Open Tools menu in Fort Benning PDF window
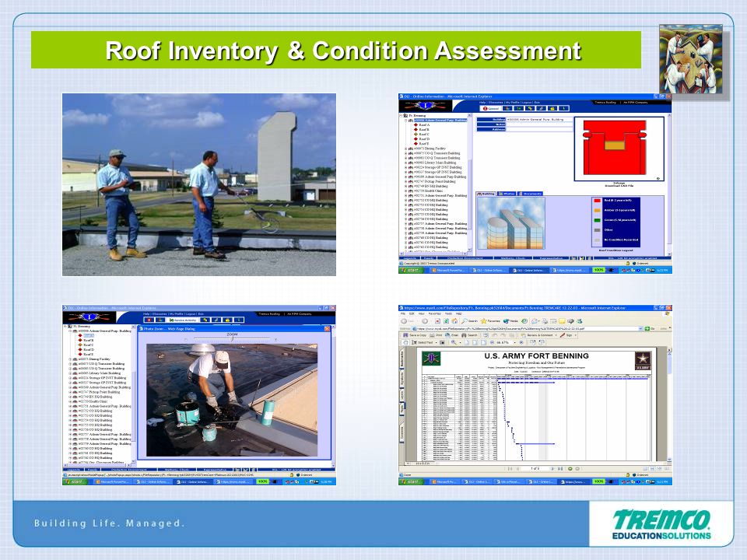 pyautogui.click(x=448, y=313)
